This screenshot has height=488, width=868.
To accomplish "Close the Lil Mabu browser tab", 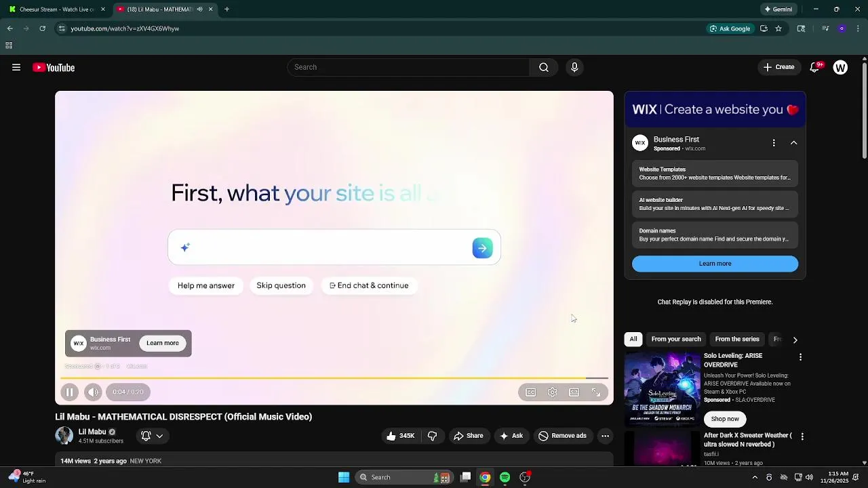I will tap(210, 9).
